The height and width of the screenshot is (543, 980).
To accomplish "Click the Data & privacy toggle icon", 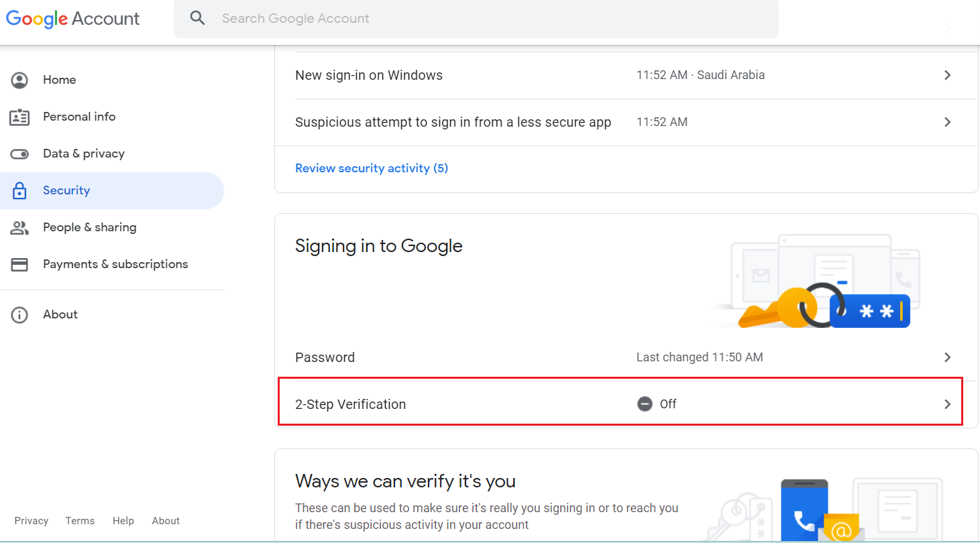I will tap(19, 154).
